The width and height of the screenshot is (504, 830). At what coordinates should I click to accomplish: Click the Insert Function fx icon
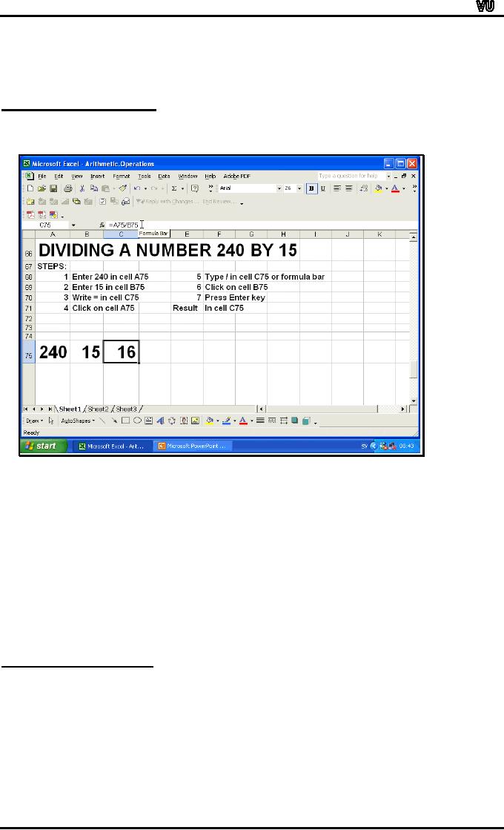[x=102, y=225]
